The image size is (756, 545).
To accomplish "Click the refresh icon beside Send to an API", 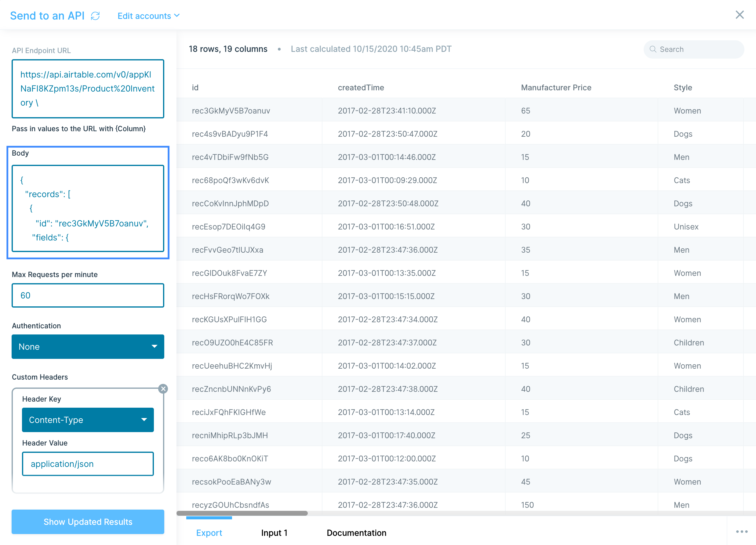I will tap(95, 16).
